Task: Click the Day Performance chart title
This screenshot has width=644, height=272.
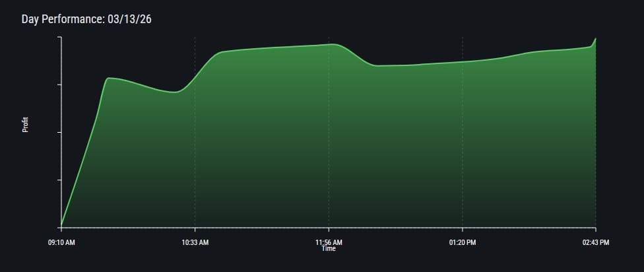Action: coord(87,19)
